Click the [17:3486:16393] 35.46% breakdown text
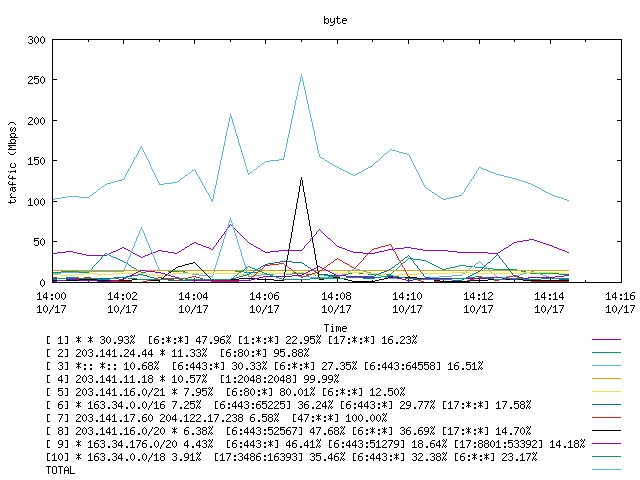The width and height of the screenshot is (640, 480). pyautogui.click(x=280, y=457)
